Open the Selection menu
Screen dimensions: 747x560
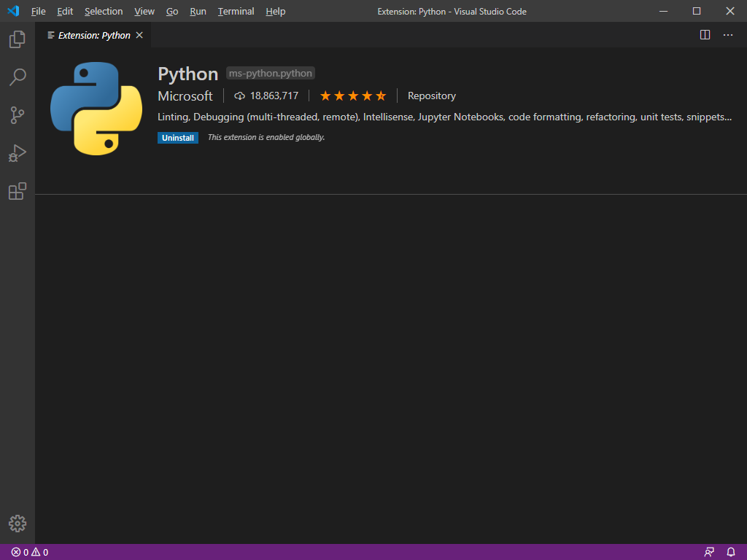(x=104, y=12)
